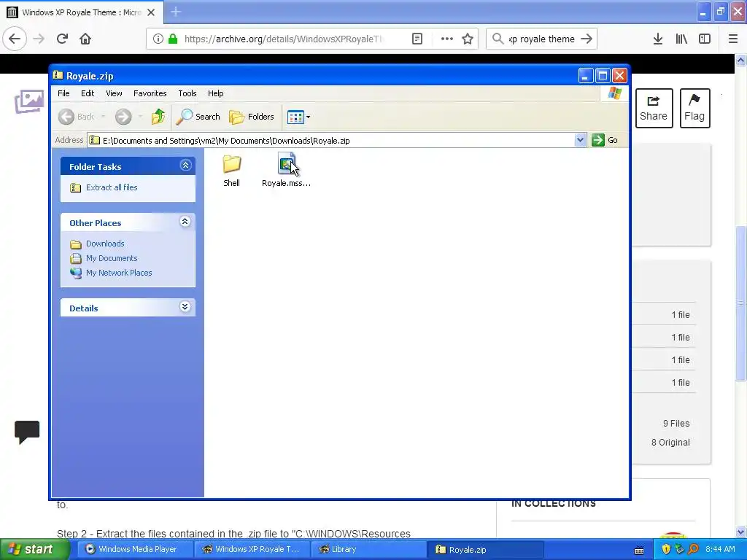The width and height of the screenshot is (747, 560).
Task: Click the scrollbar down arrow in Firefox
Action: (740, 532)
